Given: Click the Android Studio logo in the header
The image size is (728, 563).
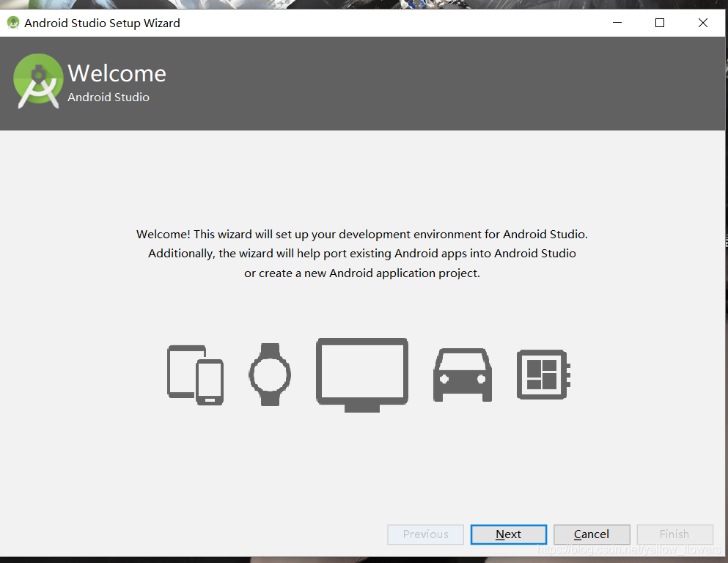Looking at the screenshot, I should (38, 81).
